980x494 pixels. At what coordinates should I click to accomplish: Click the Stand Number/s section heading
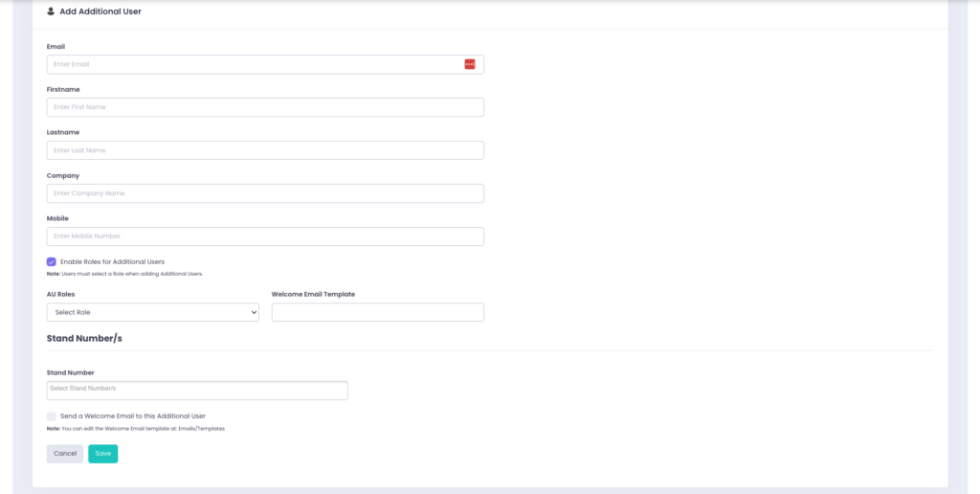pyautogui.click(x=84, y=339)
